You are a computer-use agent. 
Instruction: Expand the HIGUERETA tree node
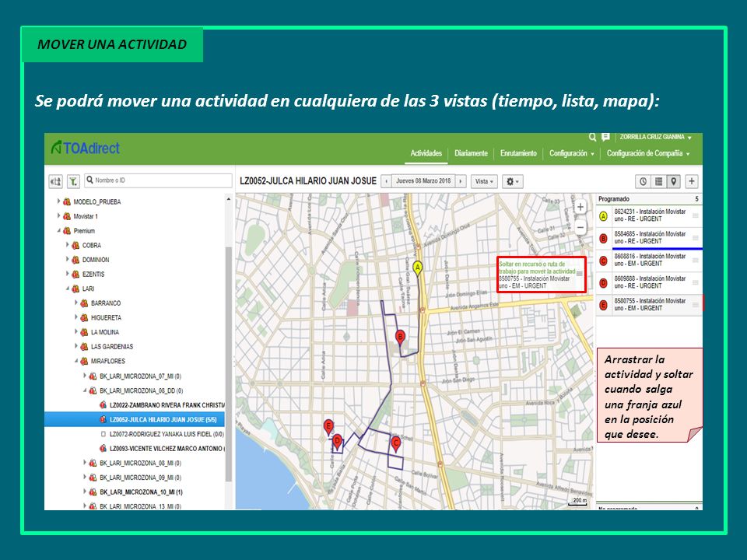point(75,317)
